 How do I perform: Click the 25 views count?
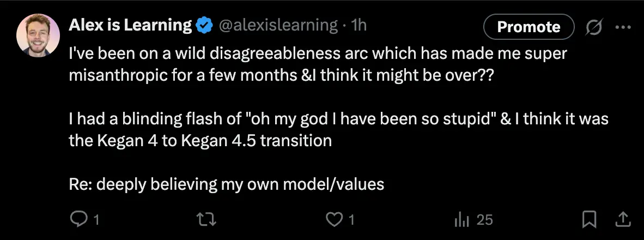[484, 220]
